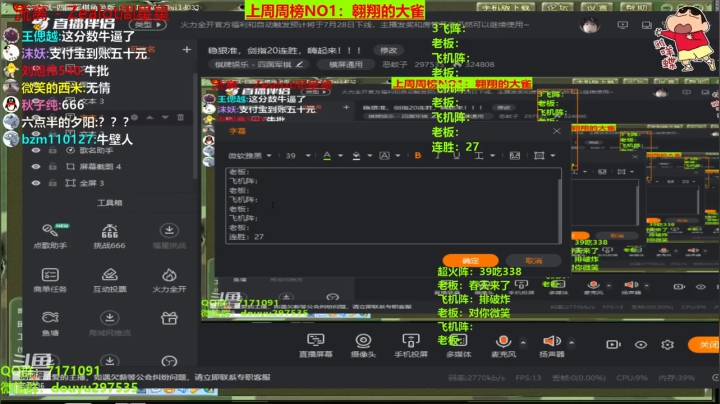720x404 pixels.
Task: Toggle bold in the subtitle editor
Action: click(x=417, y=156)
